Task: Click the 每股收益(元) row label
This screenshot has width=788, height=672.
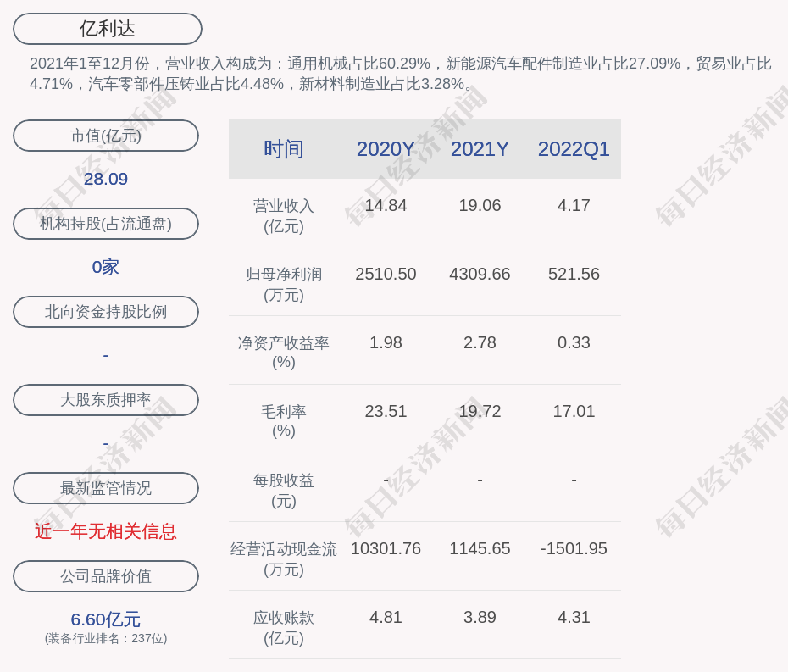Action: pyautogui.click(x=284, y=491)
